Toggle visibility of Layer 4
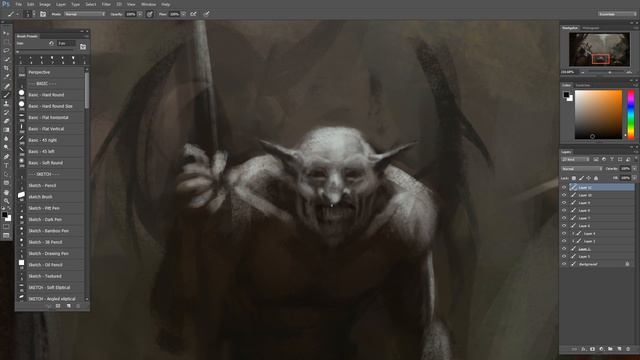The width and height of the screenshot is (640, 360). pos(564,233)
